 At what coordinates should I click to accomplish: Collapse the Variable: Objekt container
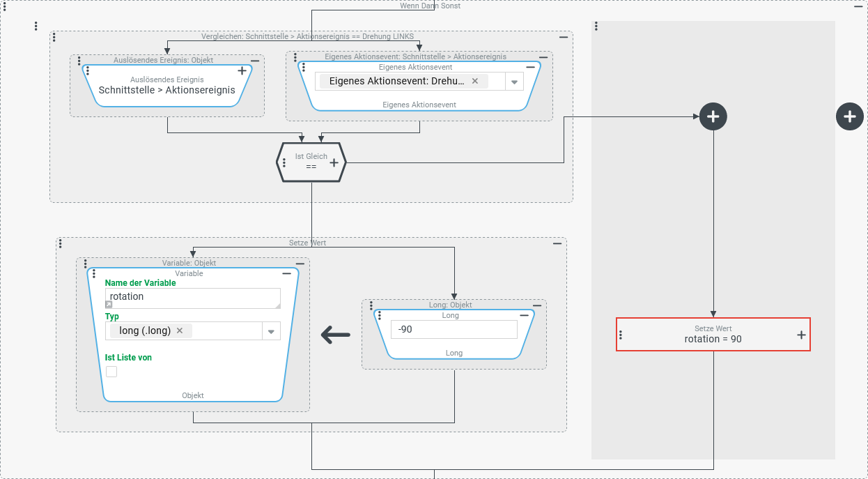[x=300, y=264]
